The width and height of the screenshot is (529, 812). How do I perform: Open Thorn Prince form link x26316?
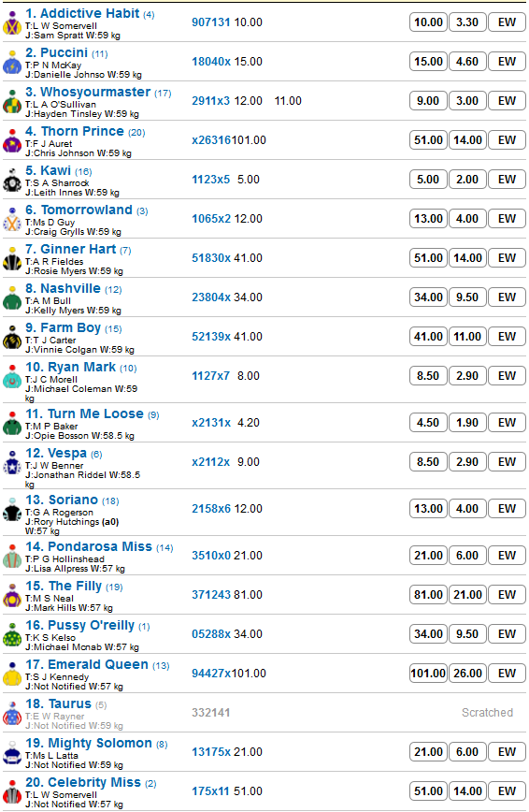click(x=211, y=140)
